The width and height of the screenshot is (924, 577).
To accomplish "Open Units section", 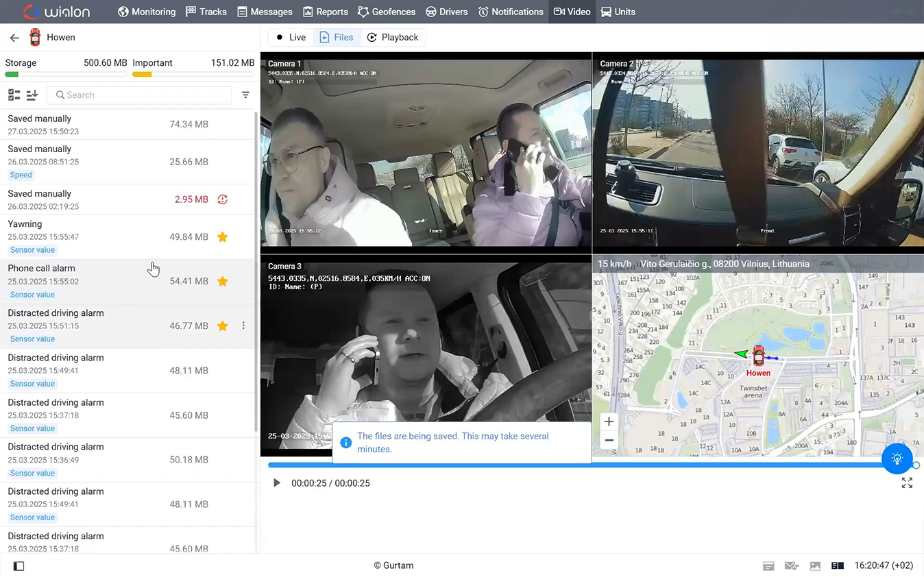I will click(x=618, y=12).
